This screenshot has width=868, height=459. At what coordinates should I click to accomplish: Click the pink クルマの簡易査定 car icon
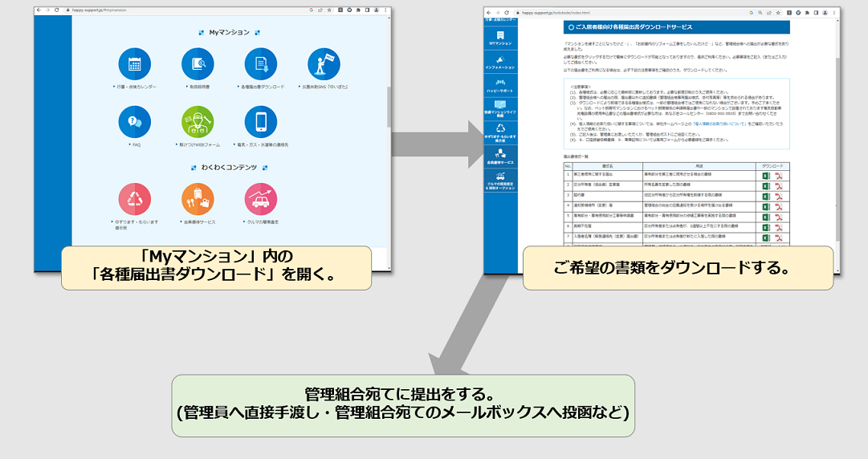click(261, 200)
